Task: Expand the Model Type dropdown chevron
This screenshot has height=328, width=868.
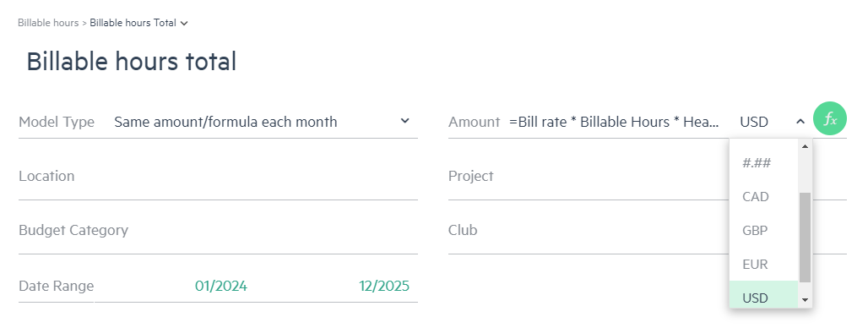Action: (404, 121)
